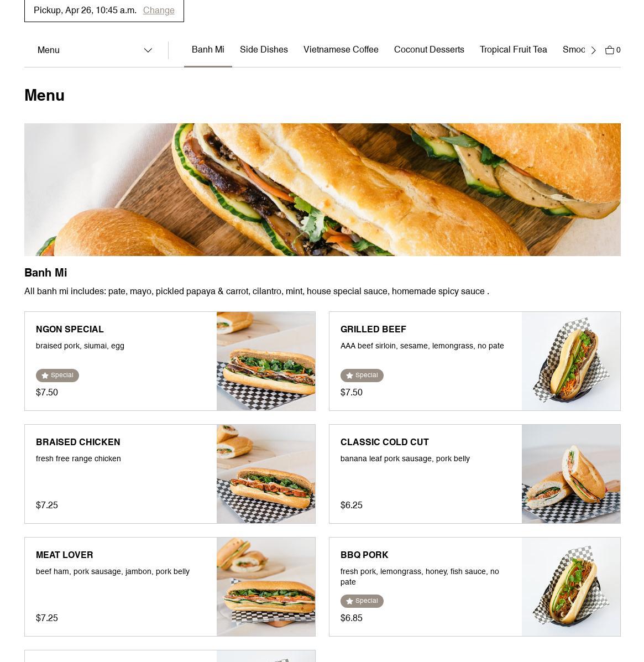Select the Meat Lover menu item

coord(170,586)
